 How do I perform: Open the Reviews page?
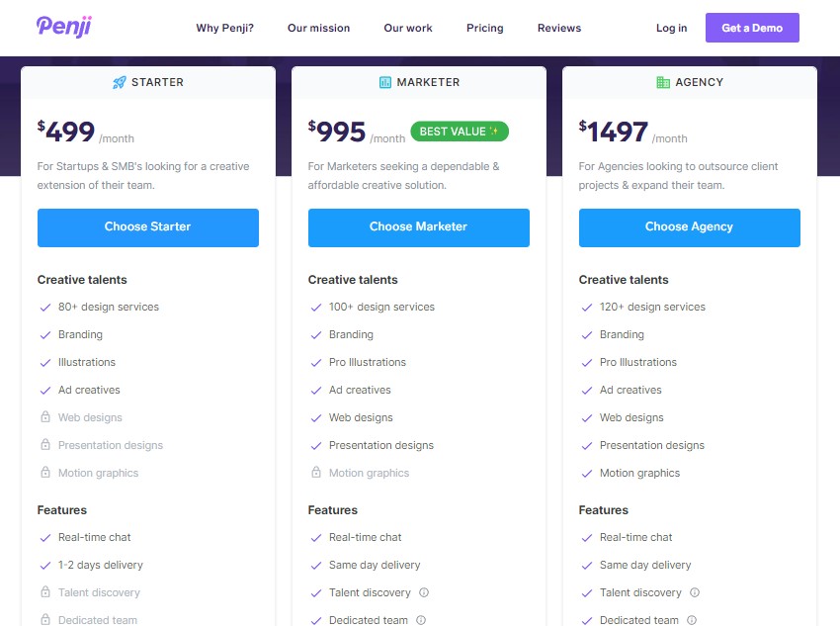[559, 28]
